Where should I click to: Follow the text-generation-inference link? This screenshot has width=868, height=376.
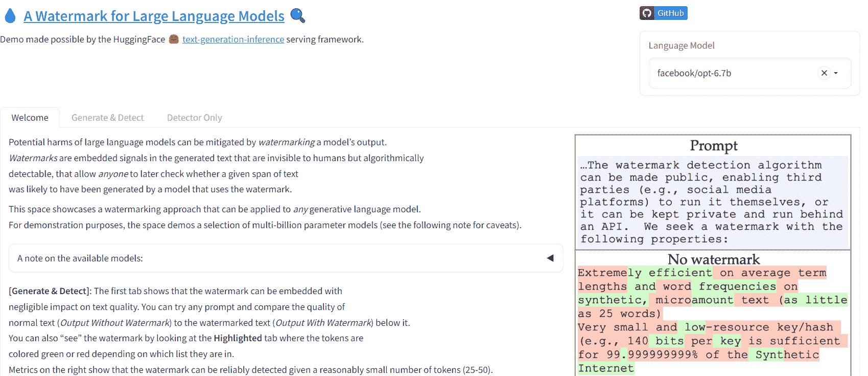tap(233, 39)
